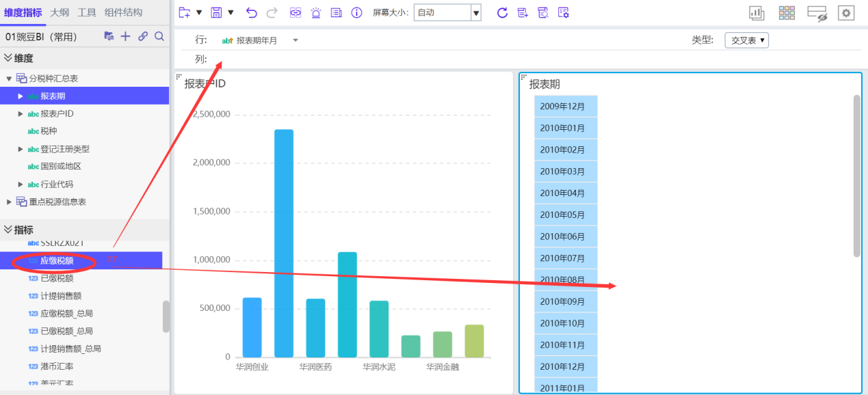Viewport: 868px width, 395px height.
Task: Click the 2010年09月 table cell
Action: click(566, 301)
